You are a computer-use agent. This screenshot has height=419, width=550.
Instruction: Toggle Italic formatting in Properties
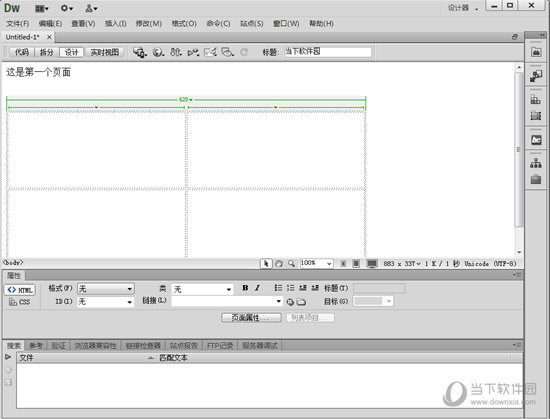[x=257, y=288]
